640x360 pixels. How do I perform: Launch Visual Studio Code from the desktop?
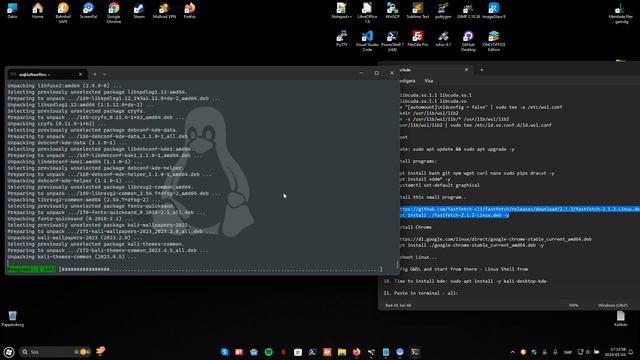point(367,40)
